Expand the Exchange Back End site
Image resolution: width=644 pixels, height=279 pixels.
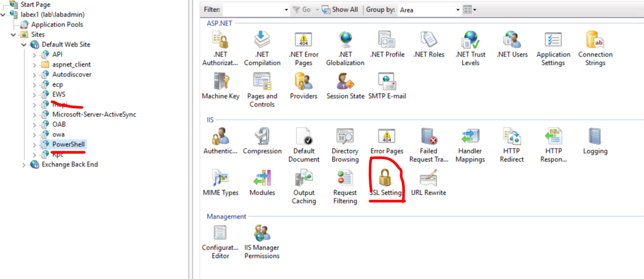coord(24,165)
